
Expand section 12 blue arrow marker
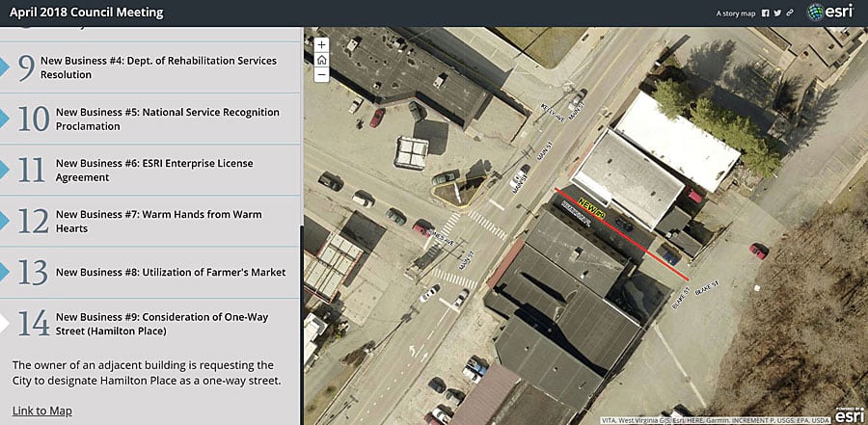pos(4,221)
